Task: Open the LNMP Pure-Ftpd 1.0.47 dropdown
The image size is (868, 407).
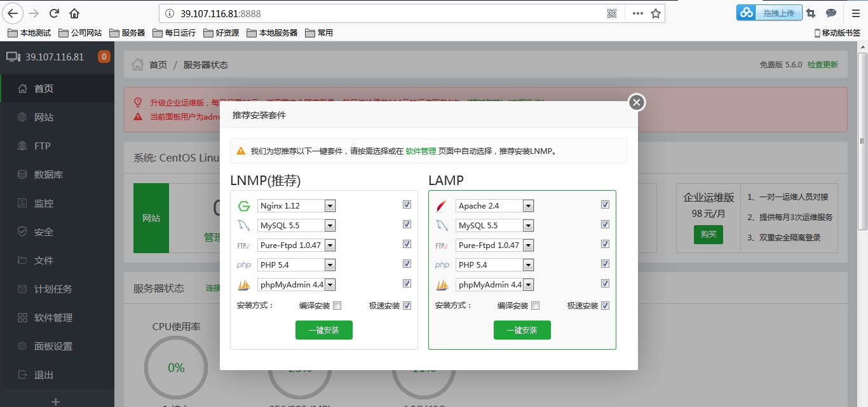Action: coord(297,245)
